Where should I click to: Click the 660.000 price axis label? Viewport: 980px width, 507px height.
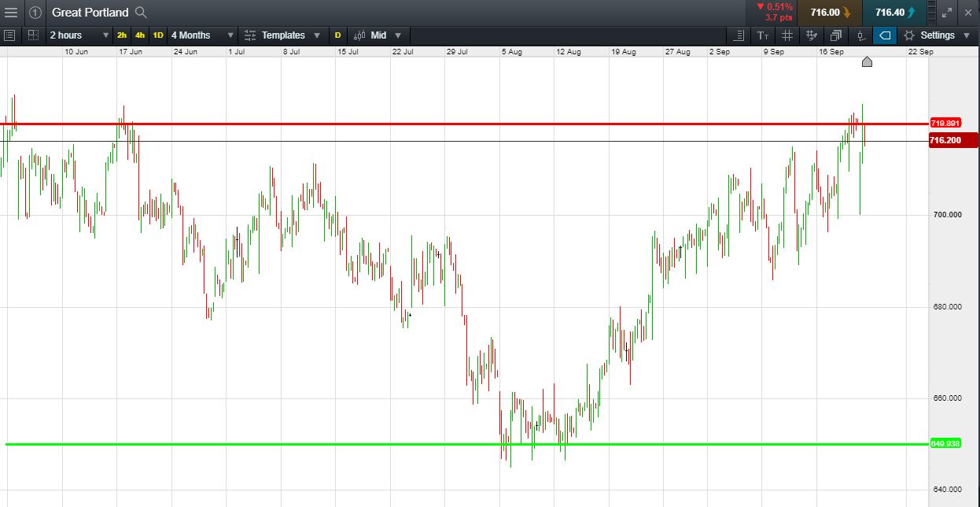pyautogui.click(x=947, y=398)
